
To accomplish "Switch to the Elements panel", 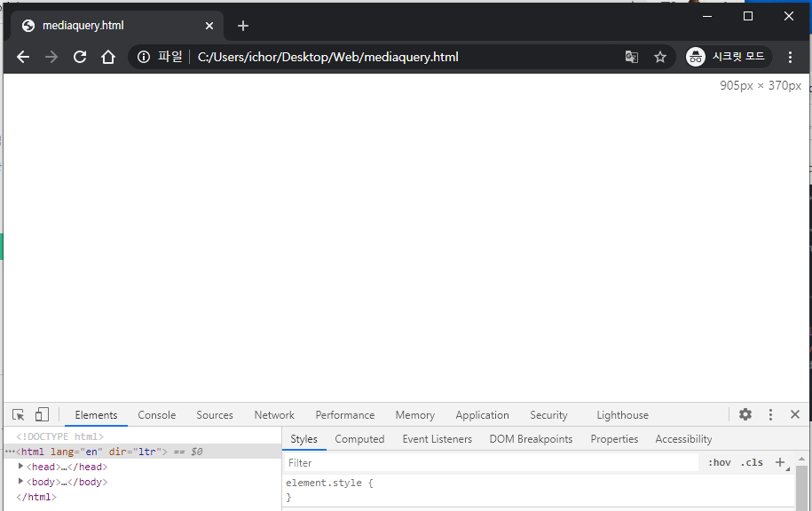I will point(96,415).
